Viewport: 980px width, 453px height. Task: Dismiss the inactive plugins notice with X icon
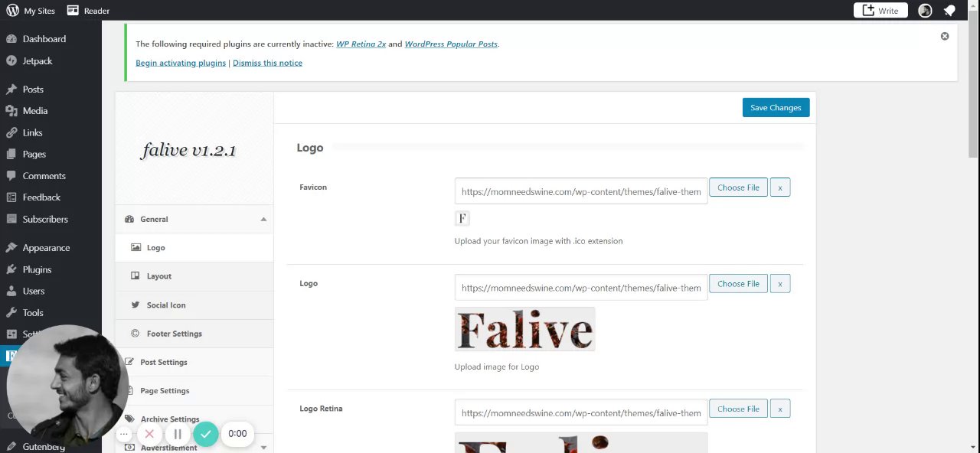pos(945,36)
